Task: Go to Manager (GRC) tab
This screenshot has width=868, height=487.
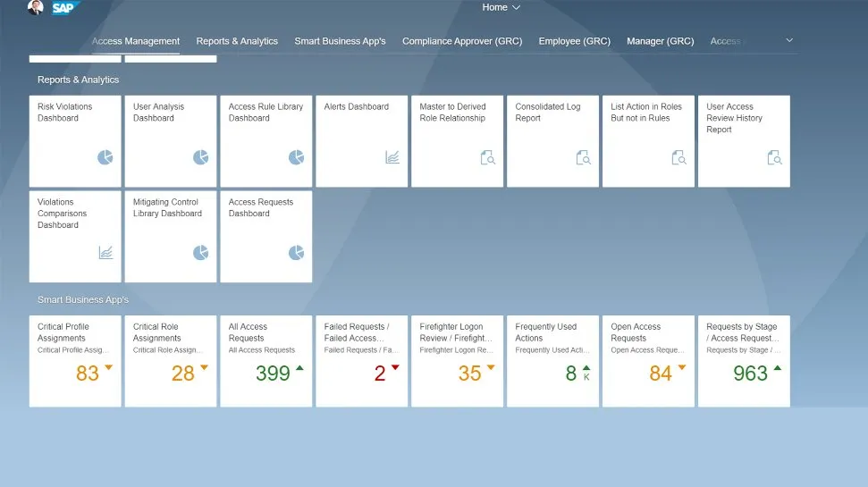Action: pos(660,41)
